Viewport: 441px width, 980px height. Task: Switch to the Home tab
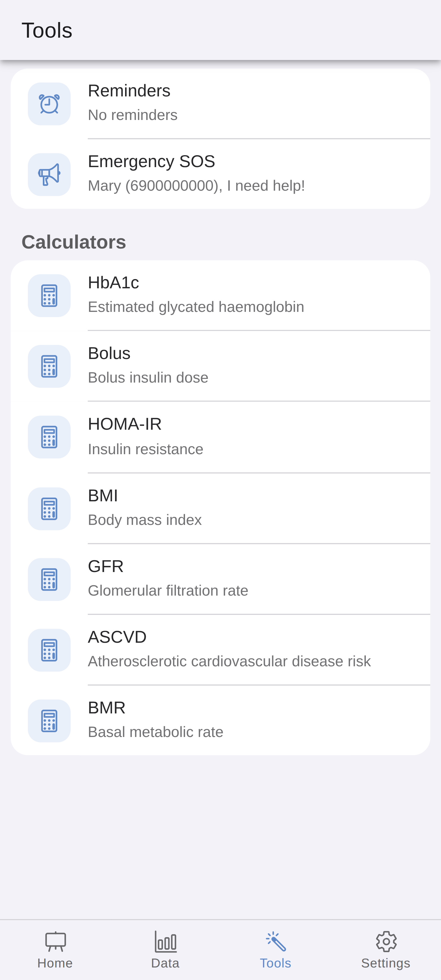pyautogui.click(x=55, y=950)
